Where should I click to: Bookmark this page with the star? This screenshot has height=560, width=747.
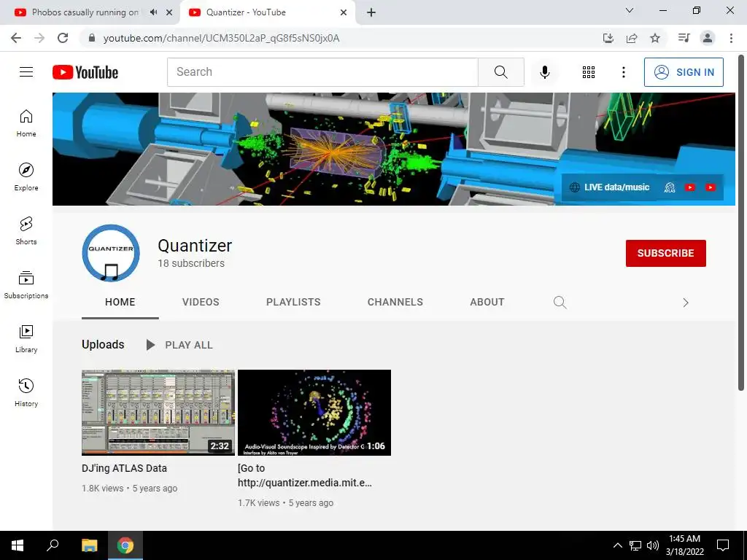pyautogui.click(x=655, y=38)
